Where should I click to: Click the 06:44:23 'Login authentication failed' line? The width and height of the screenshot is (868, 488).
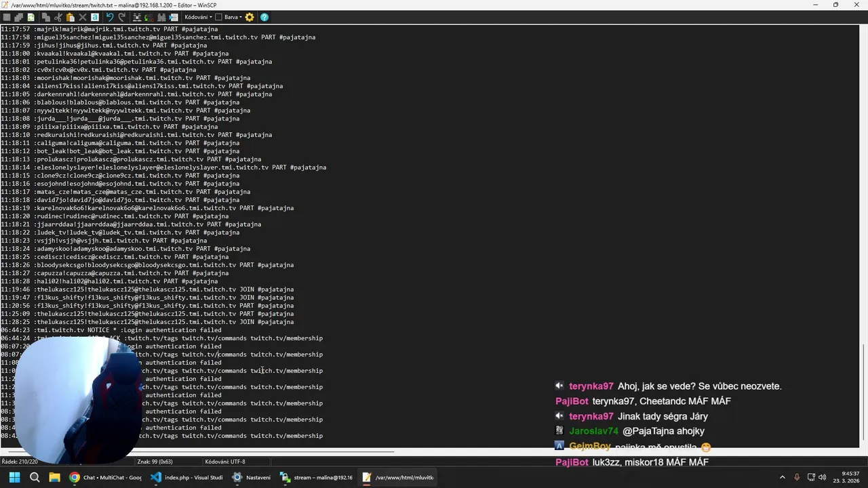(x=111, y=330)
